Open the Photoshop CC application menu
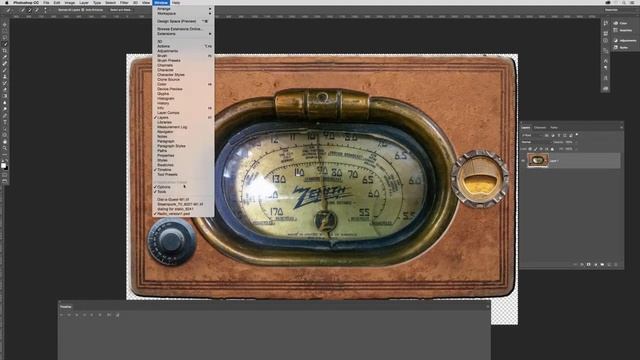Screen dimensions: 640x360 click(x=26, y=2)
